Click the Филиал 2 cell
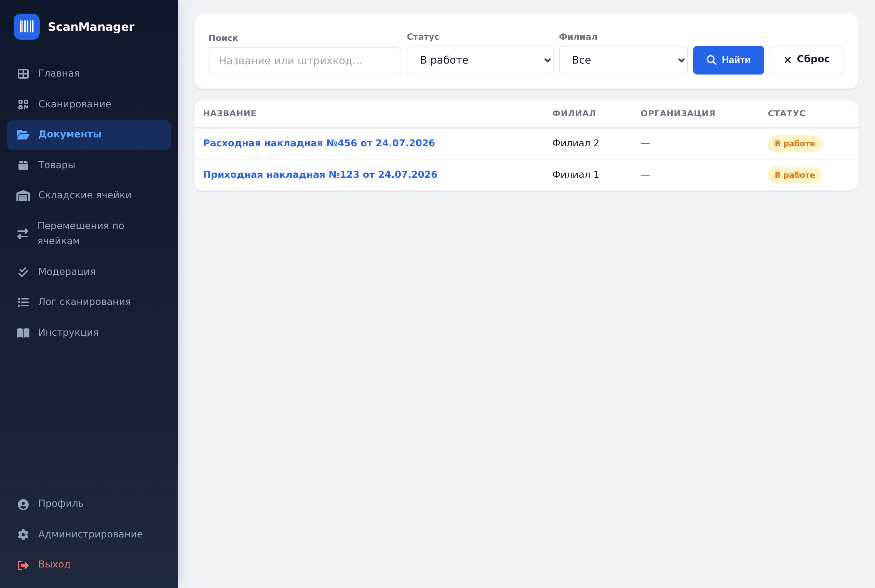 (x=576, y=143)
